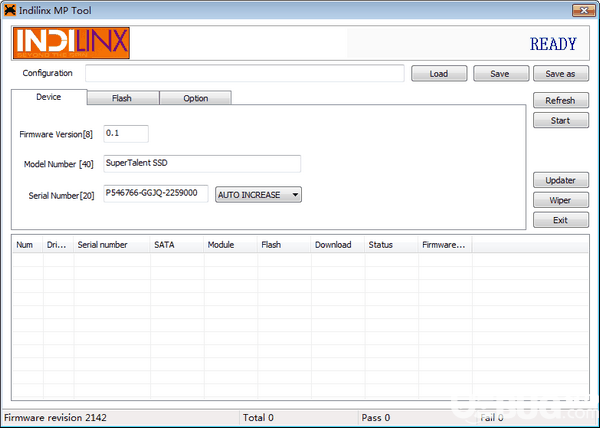Click the Save button
The width and height of the screenshot is (600, 428).
pos(501,73)
